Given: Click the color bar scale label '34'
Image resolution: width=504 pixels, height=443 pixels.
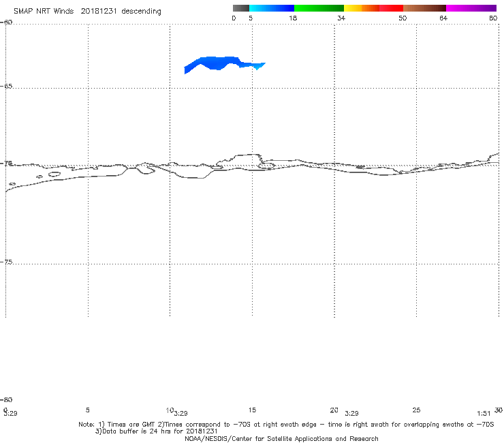Looking at the screenshot, I should (341, 18).
